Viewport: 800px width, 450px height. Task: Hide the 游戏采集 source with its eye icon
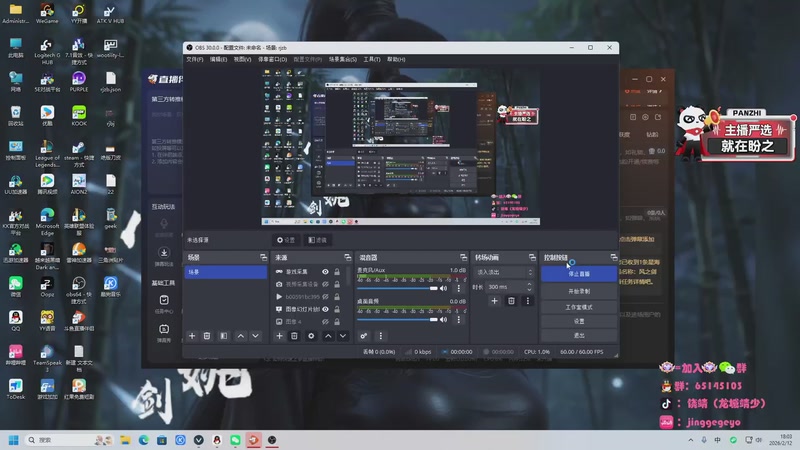325,271
